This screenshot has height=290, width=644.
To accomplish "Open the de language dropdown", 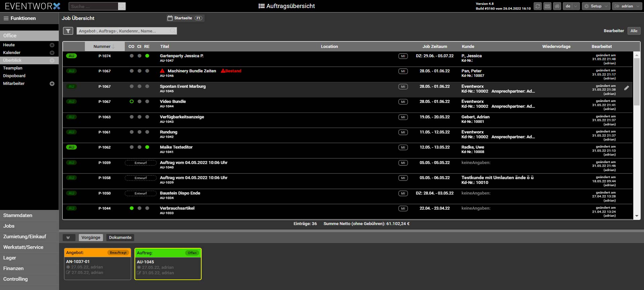I will (x=572, y=6).
